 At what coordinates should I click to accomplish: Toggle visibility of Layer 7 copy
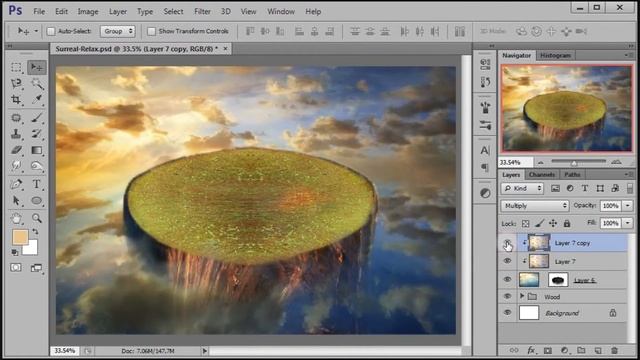tap(507, 243)
